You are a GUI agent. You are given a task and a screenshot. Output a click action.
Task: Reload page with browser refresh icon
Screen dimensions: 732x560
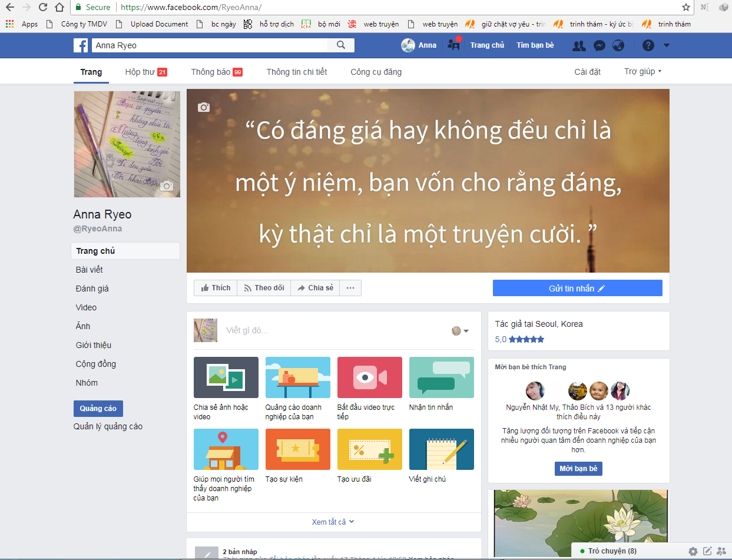43,7
